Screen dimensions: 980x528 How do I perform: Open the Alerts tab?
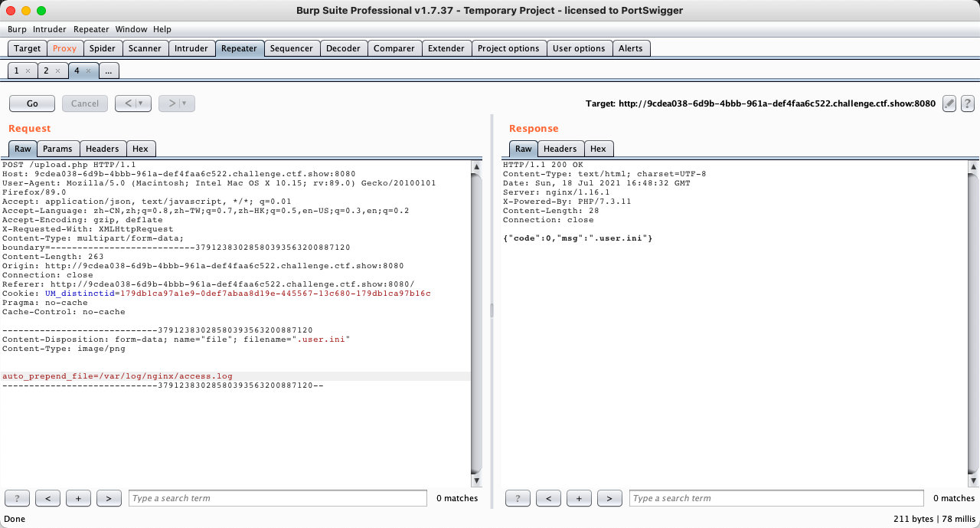point(631,48)
